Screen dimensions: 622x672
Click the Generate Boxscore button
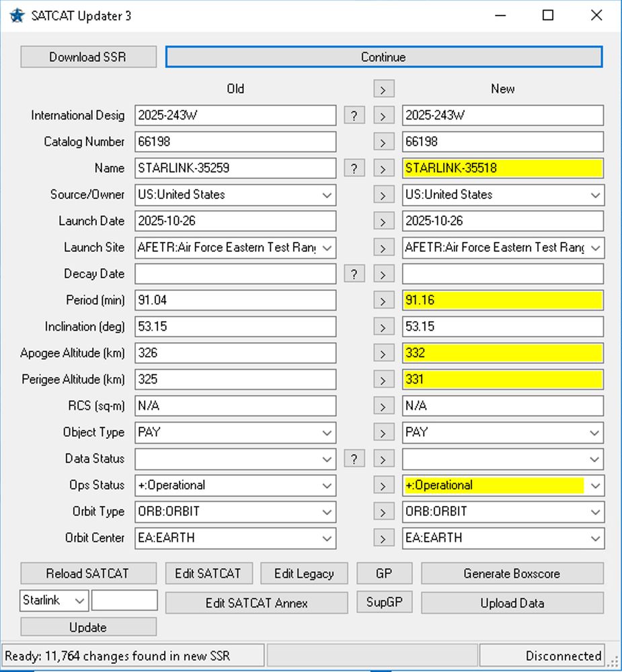[x=512, y=573]
